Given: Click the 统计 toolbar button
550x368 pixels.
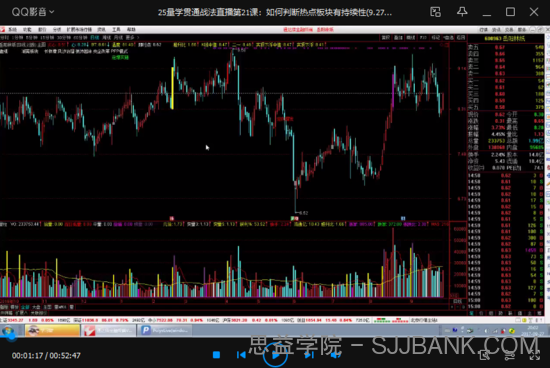Looking at the screenshot, I should pos(411,38).
